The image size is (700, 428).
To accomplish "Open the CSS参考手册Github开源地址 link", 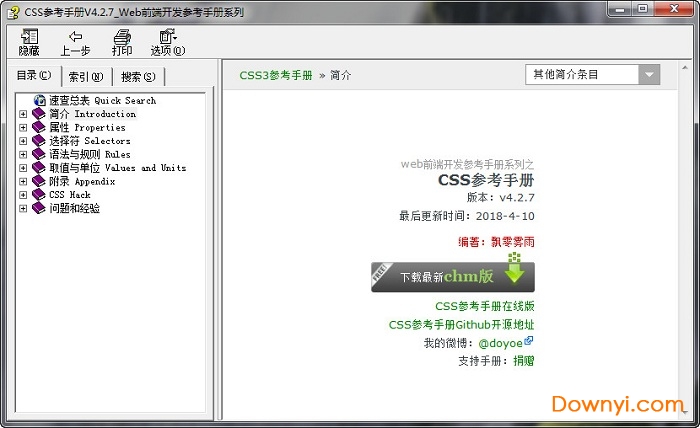I will pos(461,324).
